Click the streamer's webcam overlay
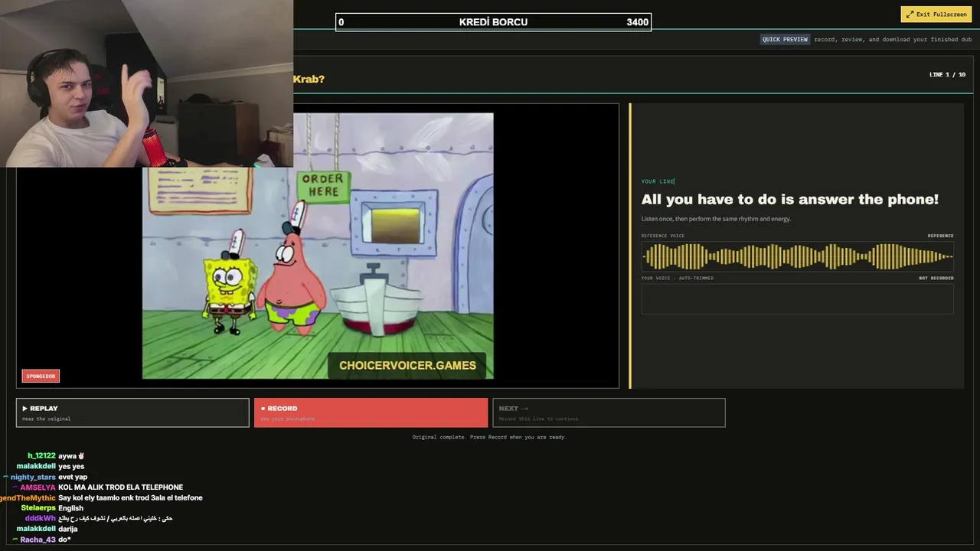 point(146,83)
